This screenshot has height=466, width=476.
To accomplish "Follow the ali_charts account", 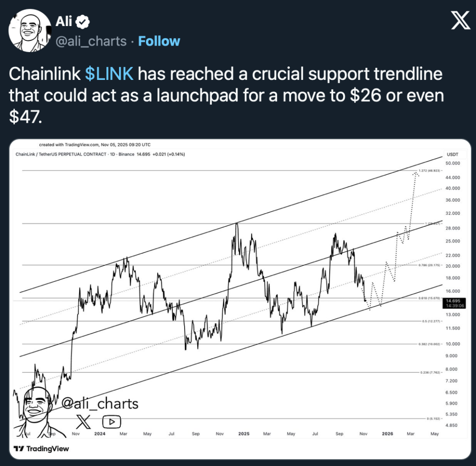I will coord(159,41).
